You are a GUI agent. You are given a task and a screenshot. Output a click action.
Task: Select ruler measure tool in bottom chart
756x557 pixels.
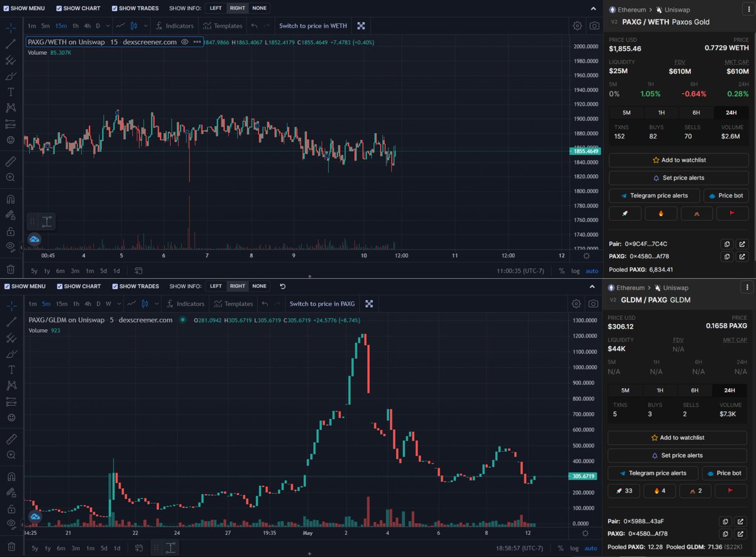coord(11,439)
